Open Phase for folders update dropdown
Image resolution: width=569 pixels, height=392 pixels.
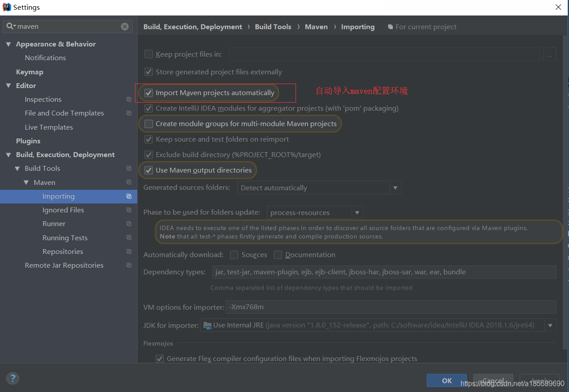(358, 213)
